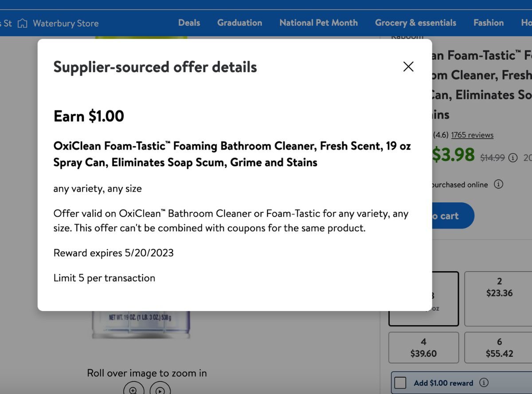Screen dimensions: 532x394
Task: Click the store home icon by Waterbury Store
Action: (x=22, y=23)
